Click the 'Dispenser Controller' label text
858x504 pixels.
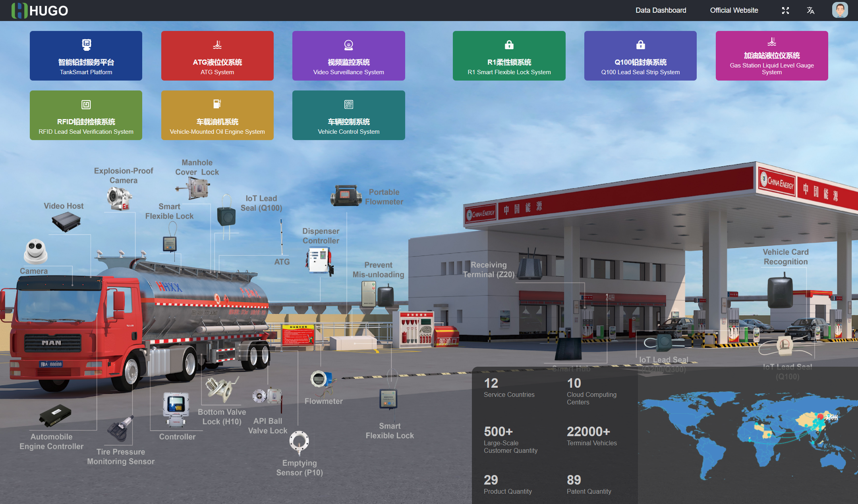[321, 236]
